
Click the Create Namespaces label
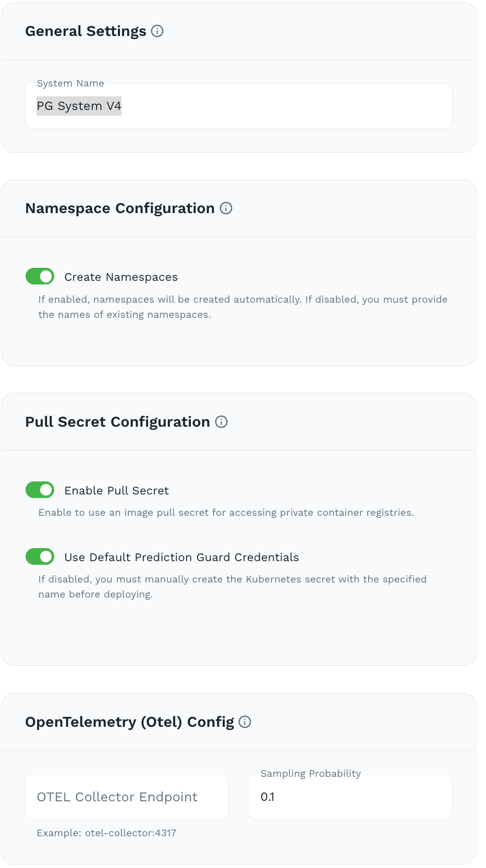[x=120, y=277]
